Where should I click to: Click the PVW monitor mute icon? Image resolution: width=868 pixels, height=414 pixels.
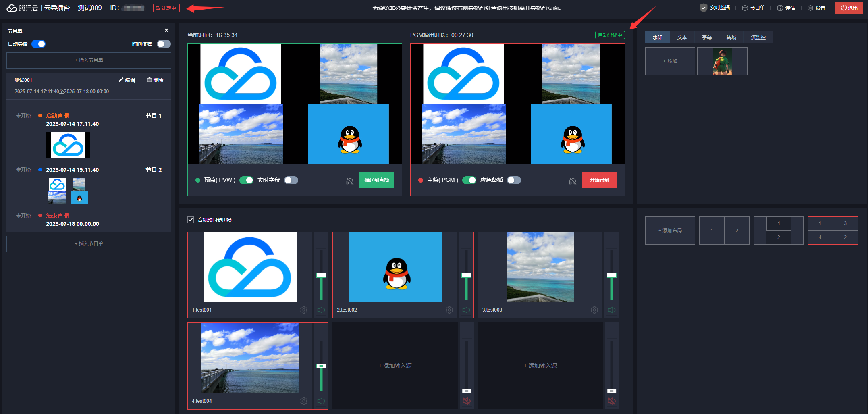350,181
